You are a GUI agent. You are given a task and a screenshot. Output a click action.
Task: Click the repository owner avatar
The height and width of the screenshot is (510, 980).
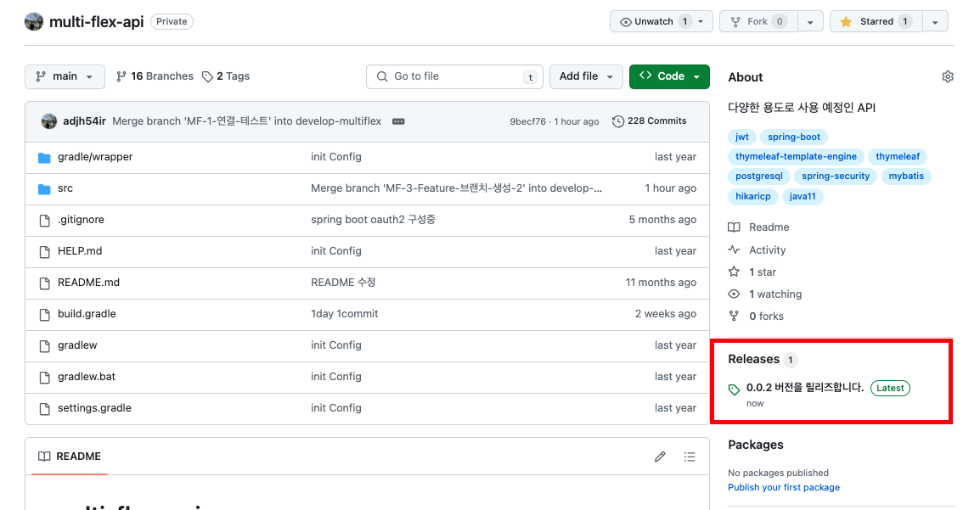34,21
